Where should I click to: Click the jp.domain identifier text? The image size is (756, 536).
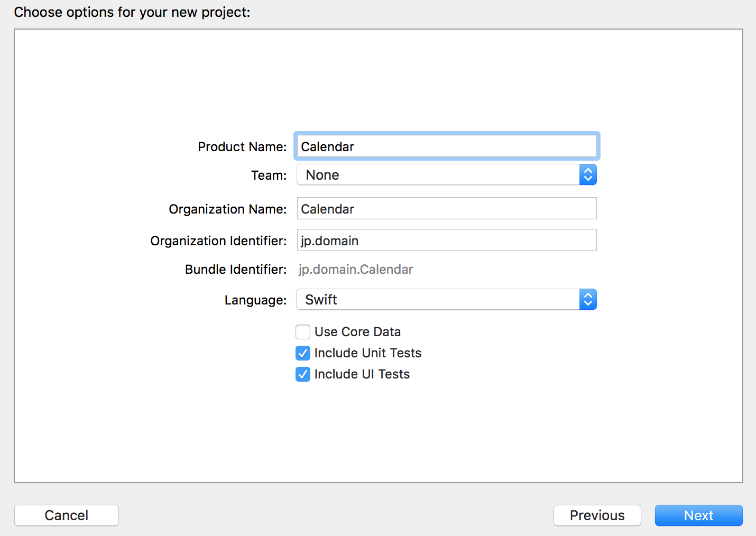pos(329,241)
